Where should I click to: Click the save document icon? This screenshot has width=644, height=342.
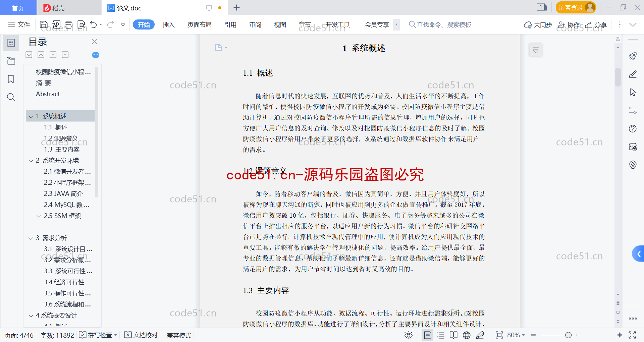point(44,24)
